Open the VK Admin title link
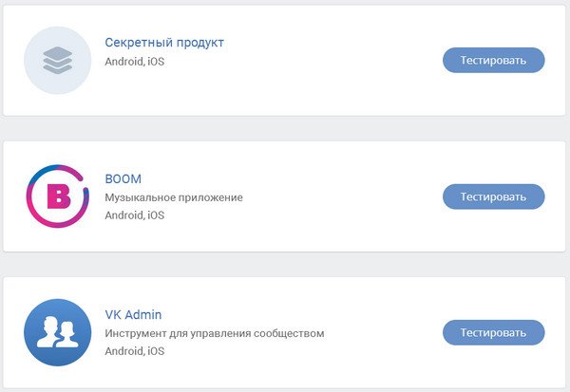 (133, 314)
